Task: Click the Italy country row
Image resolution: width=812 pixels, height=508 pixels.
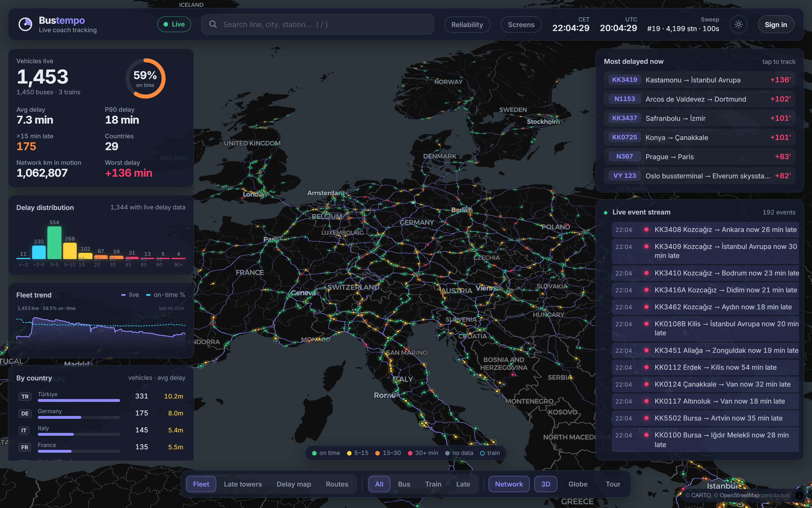Action: tap(101, 430)
